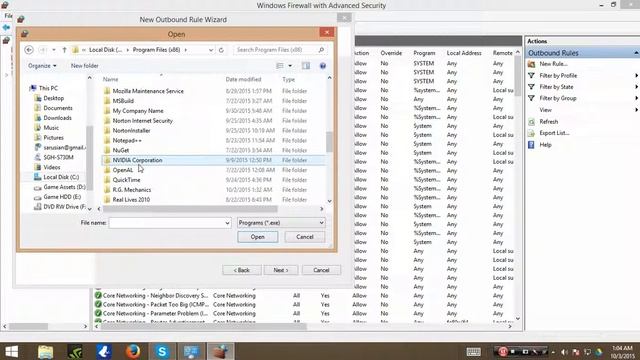Image resolution: width=640 pixels, height=360 pixels.
Task: Select the OpenAL folder
Action: coord(122,170)
